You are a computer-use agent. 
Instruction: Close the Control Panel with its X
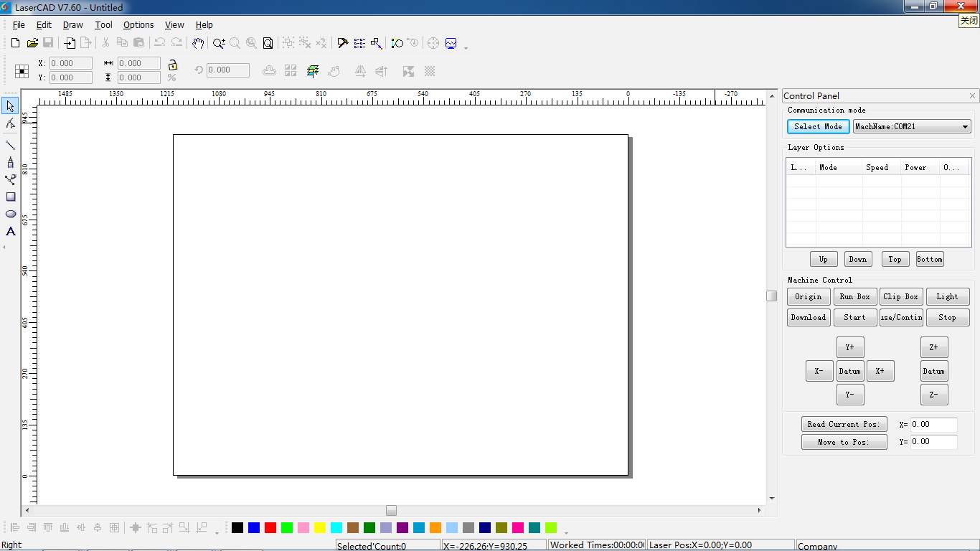click(x=973, y=96)
